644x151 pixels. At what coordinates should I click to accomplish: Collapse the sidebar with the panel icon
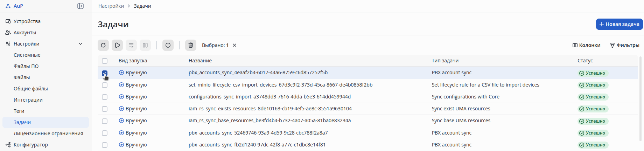click(x=80, y=6)
